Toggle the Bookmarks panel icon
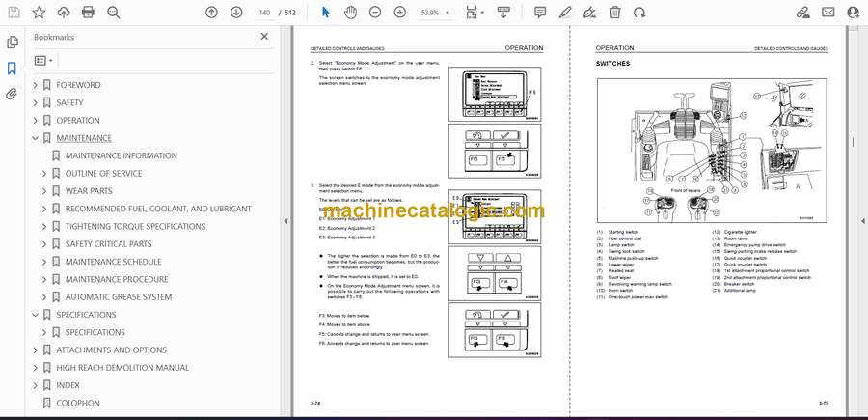 (x=12, y=69)
